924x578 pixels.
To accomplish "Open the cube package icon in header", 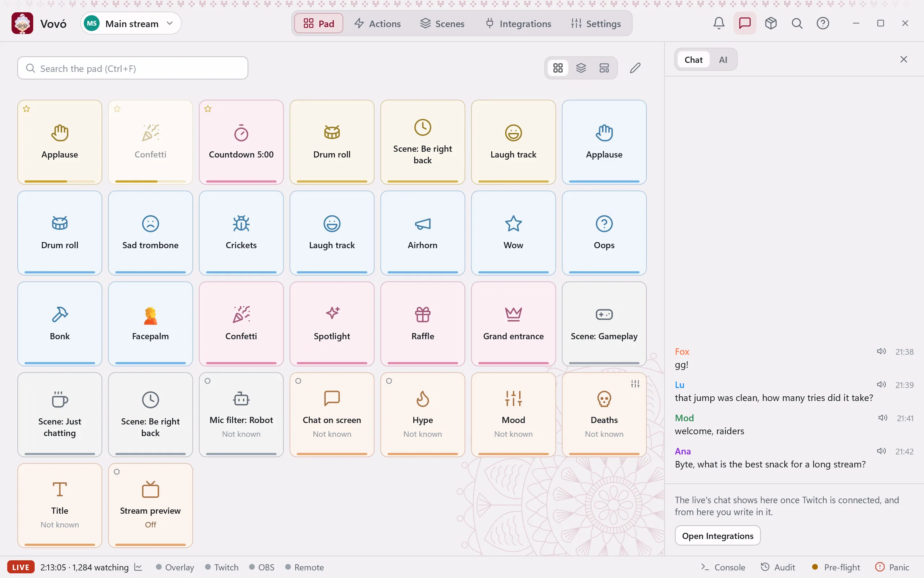I will coord(771,23).
